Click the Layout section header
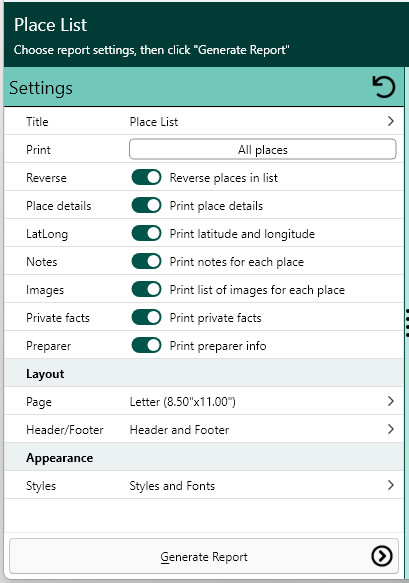 [x=45, y=374]
